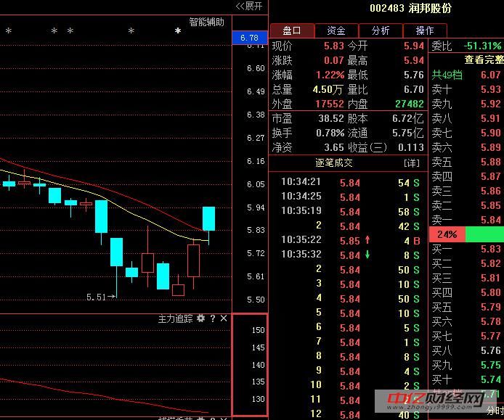Close the 主力追踪 indicator panel

224,318
